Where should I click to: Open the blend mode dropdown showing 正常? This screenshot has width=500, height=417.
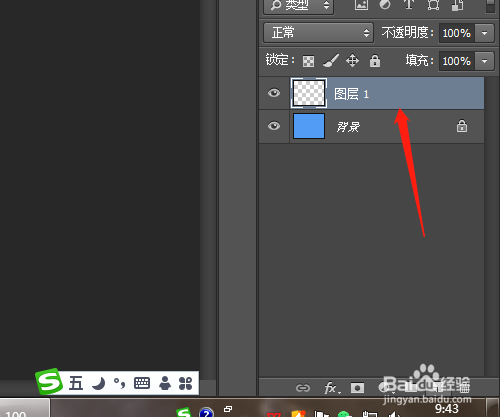click(318, 33)
